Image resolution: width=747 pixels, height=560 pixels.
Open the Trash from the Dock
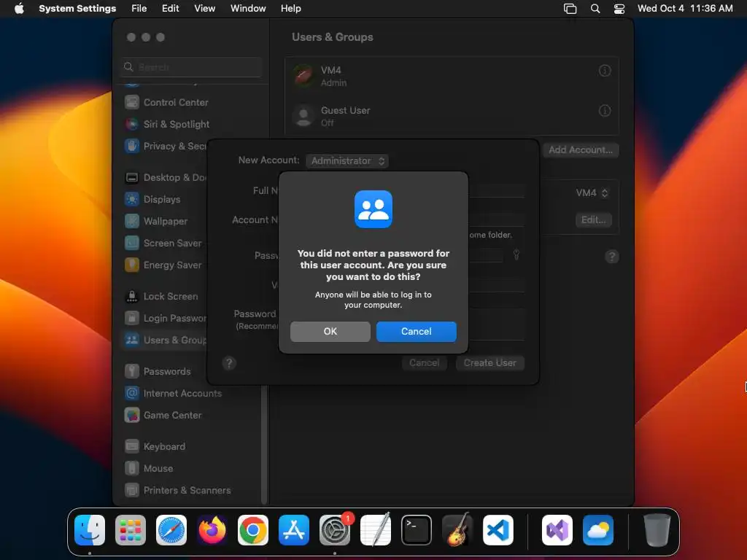click(x=657, y=530)
